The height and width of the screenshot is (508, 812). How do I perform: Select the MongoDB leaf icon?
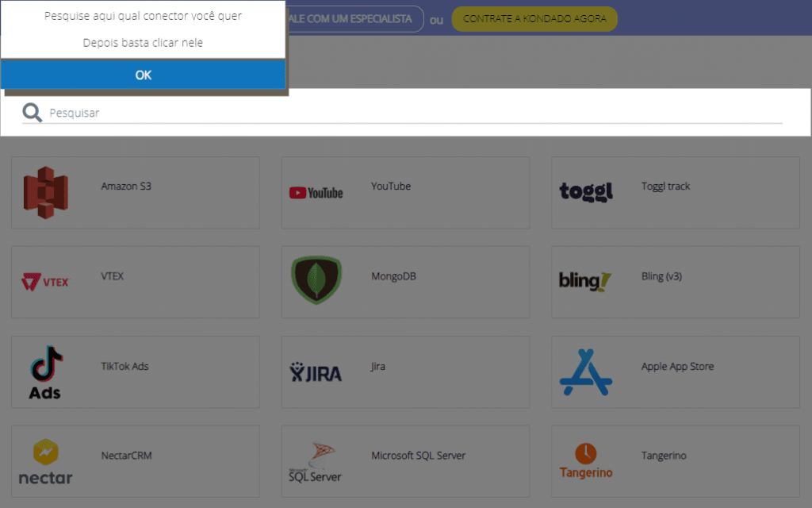point(316,280)
